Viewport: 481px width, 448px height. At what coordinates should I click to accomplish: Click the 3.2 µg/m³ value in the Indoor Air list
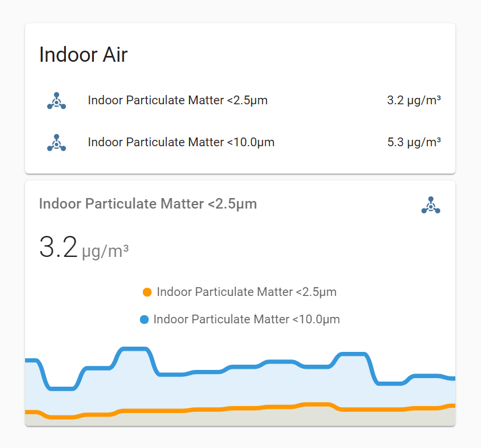(413, 100)
